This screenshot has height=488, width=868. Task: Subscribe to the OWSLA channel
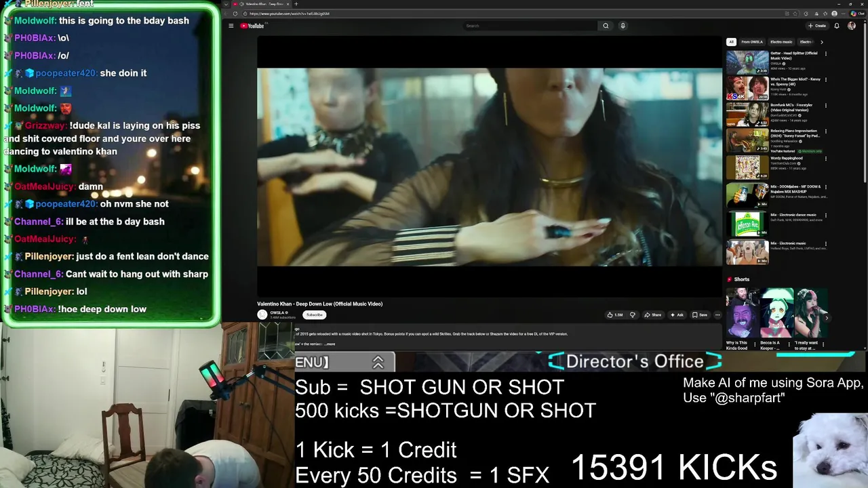click(314, 314)
